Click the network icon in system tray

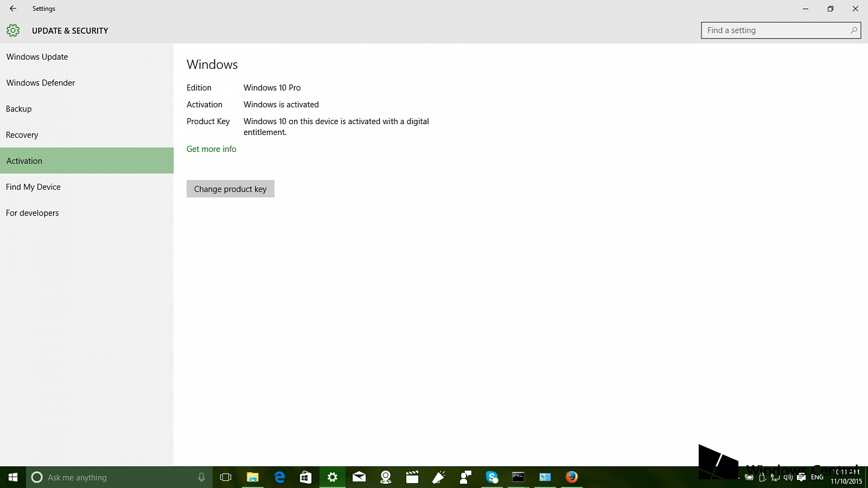pyautogui.click(x=775, y=477)
